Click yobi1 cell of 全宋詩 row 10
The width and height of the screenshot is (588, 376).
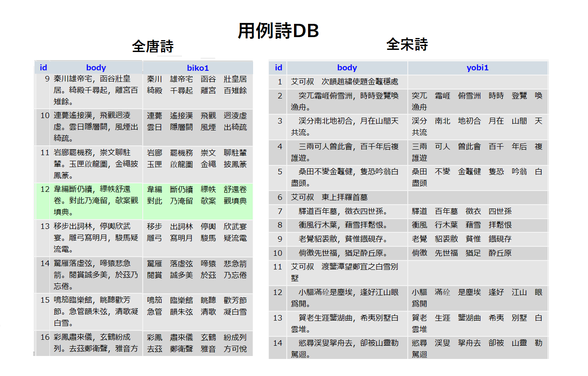coord(478,253)
